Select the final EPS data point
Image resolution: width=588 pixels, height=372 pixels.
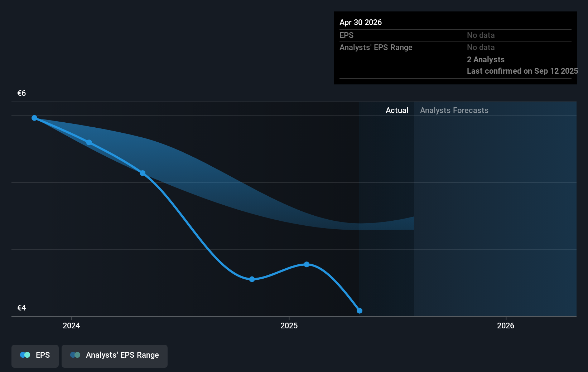click(360, 310)
